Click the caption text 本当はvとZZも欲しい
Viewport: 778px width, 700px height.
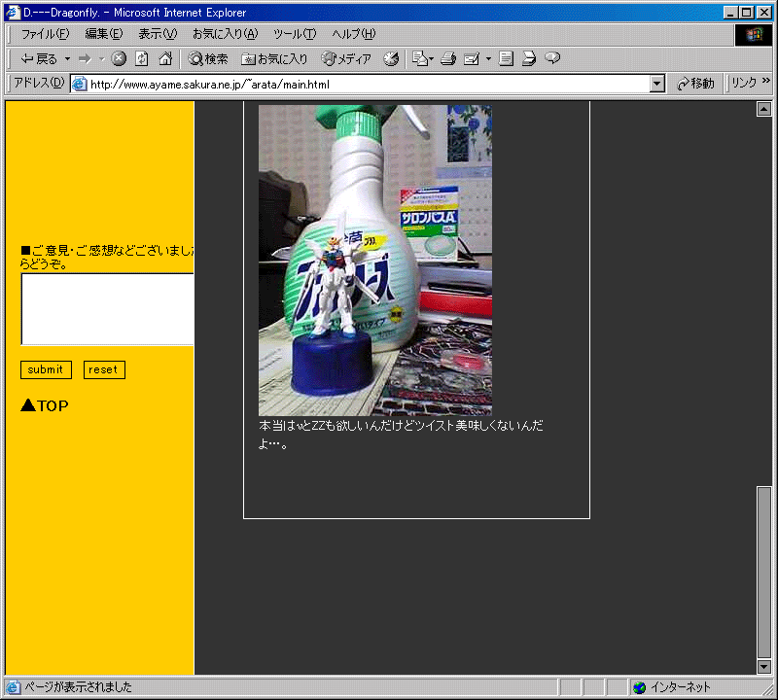point(315,426)
